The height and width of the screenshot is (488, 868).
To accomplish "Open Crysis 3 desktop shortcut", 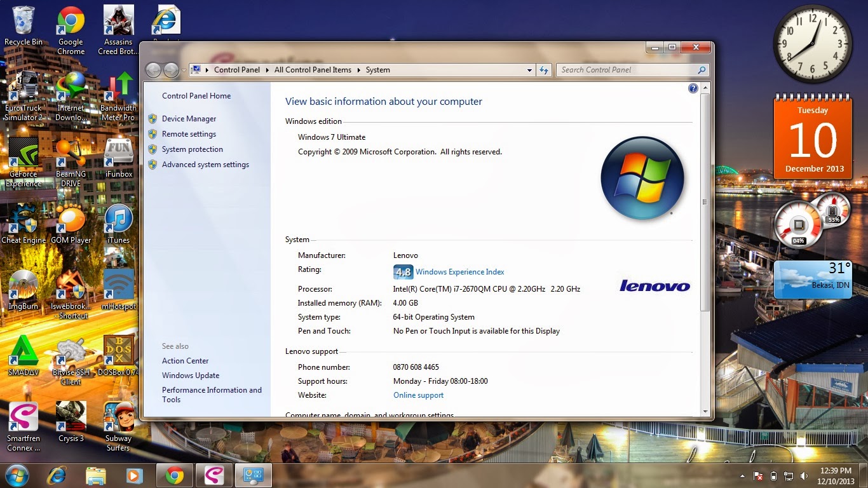I will pos(71,422).
